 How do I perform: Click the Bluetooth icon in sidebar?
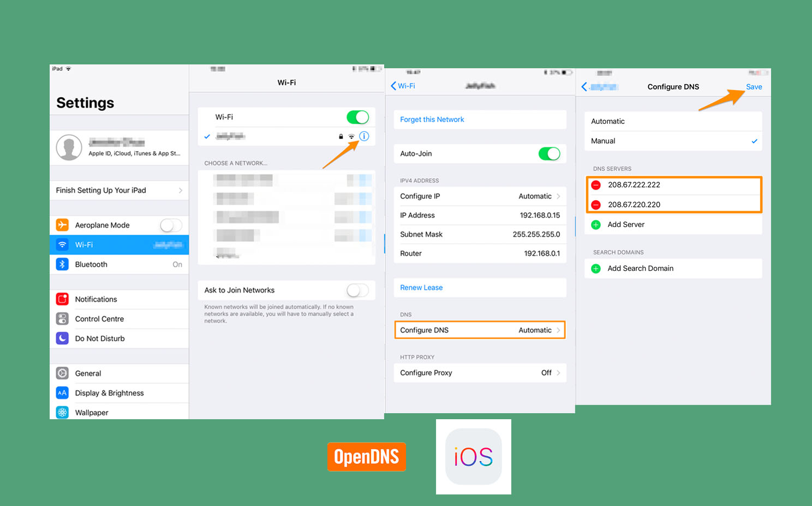pyautogui.click(x=63, y=264)
